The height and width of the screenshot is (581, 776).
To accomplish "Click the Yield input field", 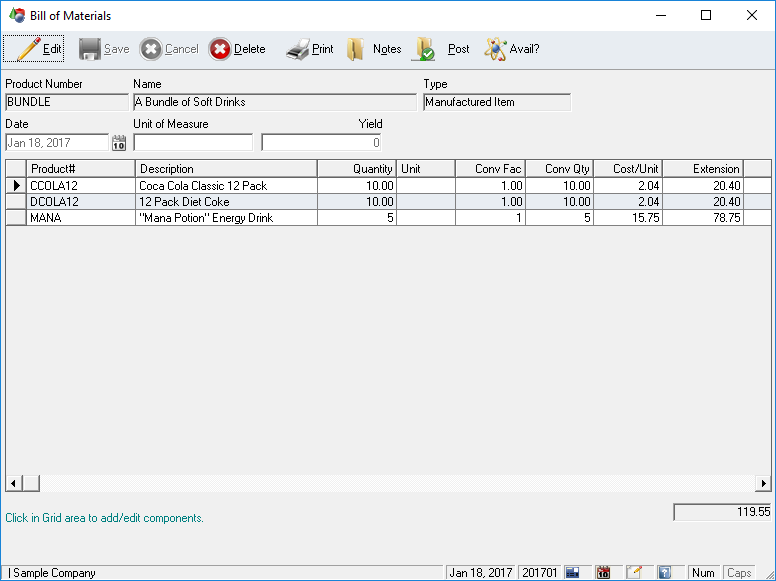I will pyautogui.click(x=322, y=143).
